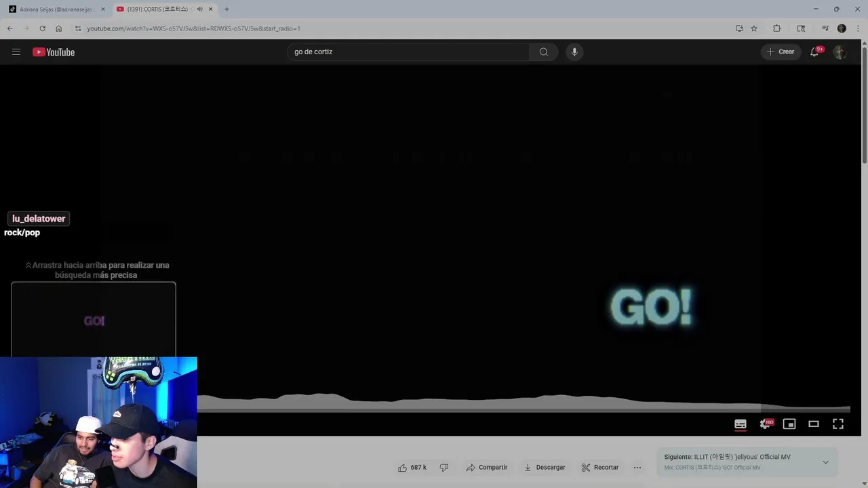
Task: Open the YouTube hamburger guide menu
Action: 16,52
